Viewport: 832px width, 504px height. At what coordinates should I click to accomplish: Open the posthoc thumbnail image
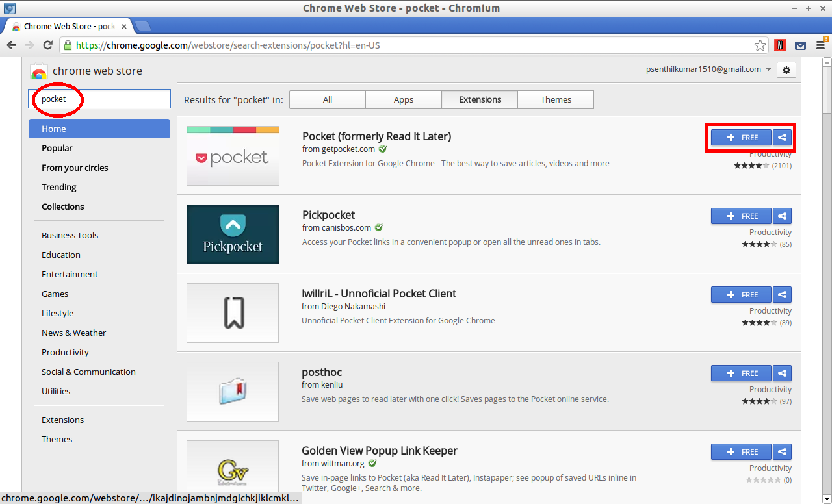[233, 392]
